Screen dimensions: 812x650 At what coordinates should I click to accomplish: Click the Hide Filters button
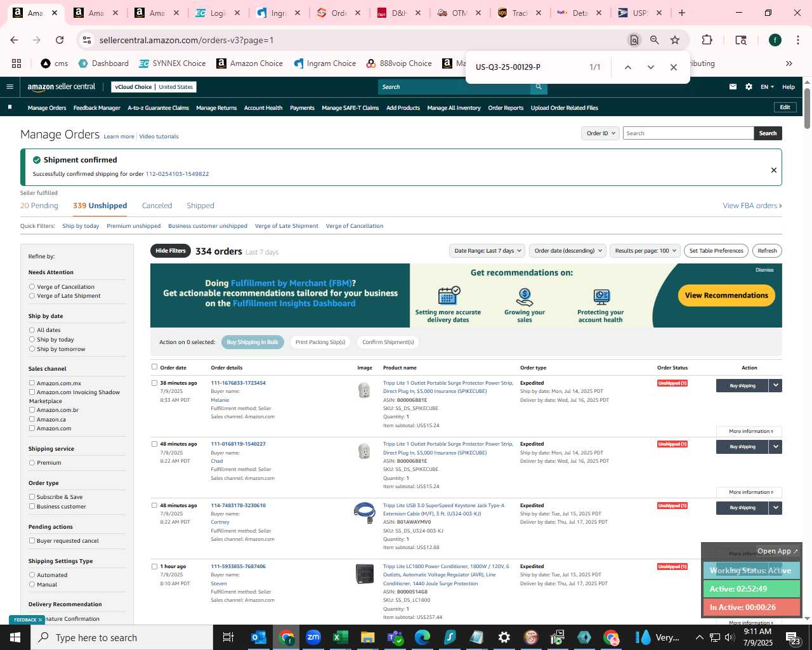click(x=171, y=251)
